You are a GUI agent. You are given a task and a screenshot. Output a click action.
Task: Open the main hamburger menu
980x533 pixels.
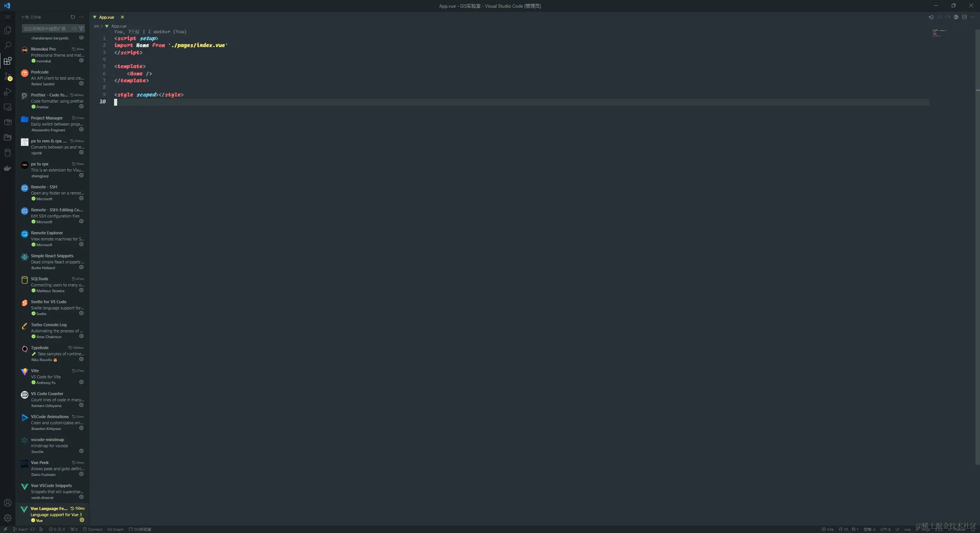pyautogui.click(x=7, y=17)
